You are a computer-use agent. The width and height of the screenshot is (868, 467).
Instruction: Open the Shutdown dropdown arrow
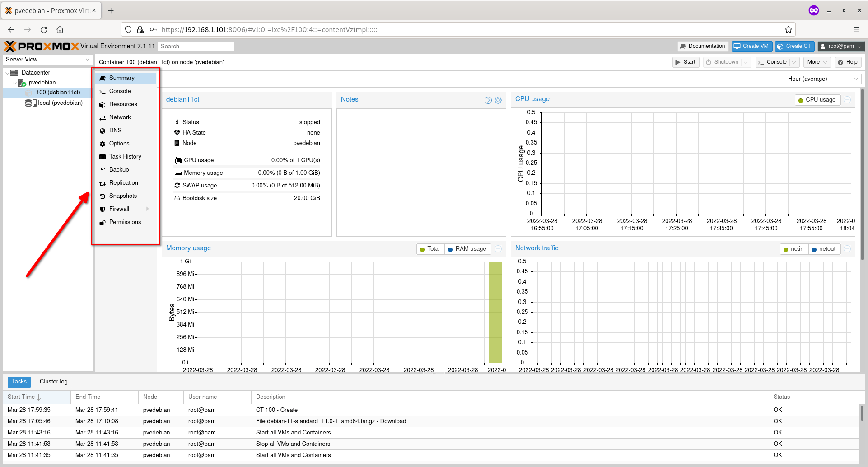(746, 62)
